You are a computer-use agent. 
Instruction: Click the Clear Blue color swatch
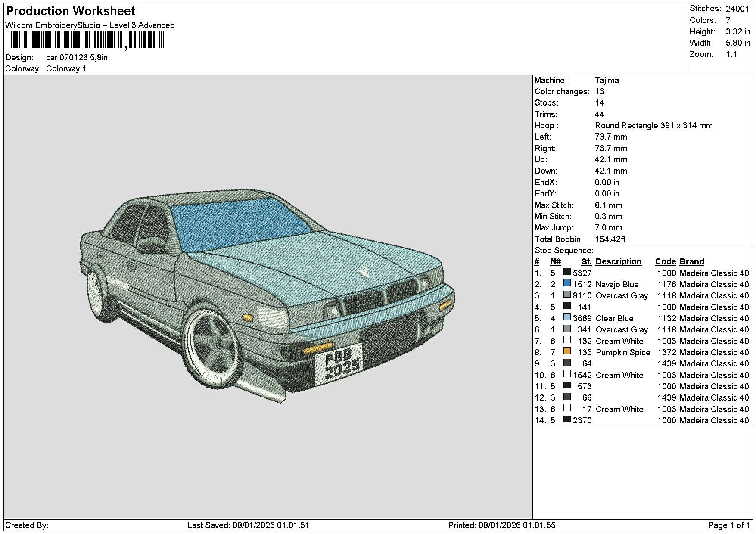567,317
